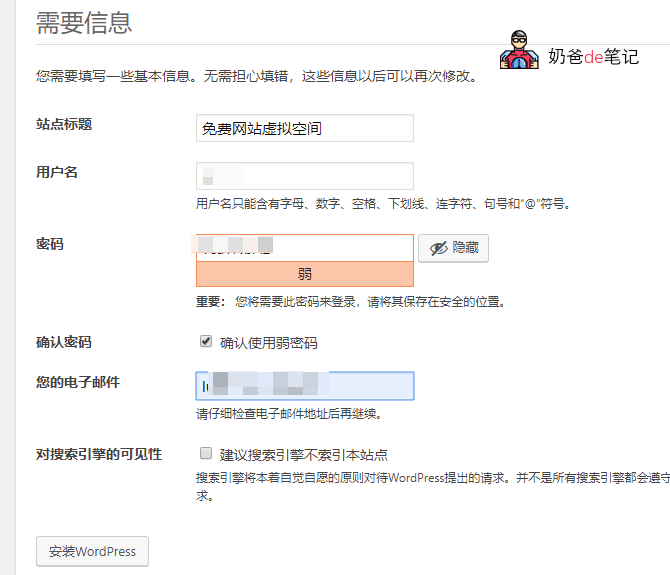Click the 站点标题 field label

[64, 125]
